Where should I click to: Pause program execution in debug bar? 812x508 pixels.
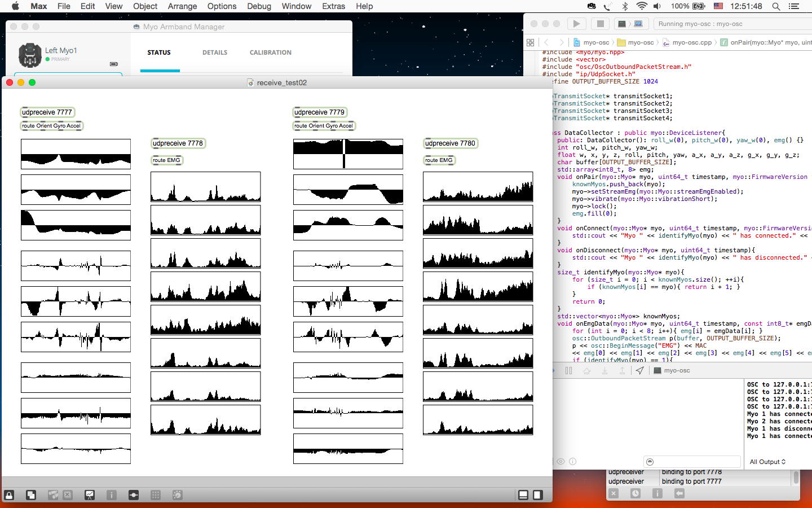[568, 371]
